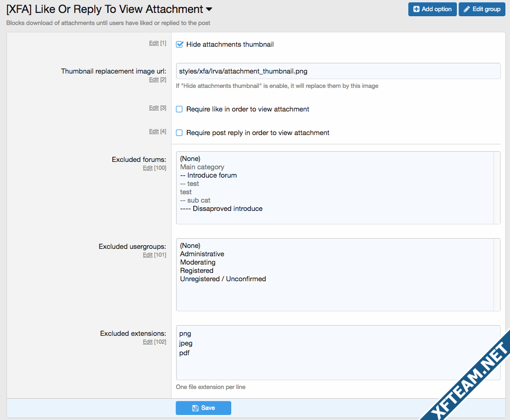Viewport: 510px width, 420px height.
Task: Click Edit link for Excluded extensions [102]
Action: [147, 341]
